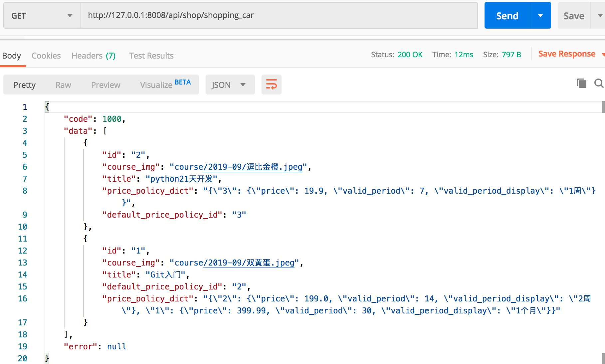Copy response with the copy icon
Viewport: 605px width, 364px height.
pyautogui.click(x=581, y=83)
